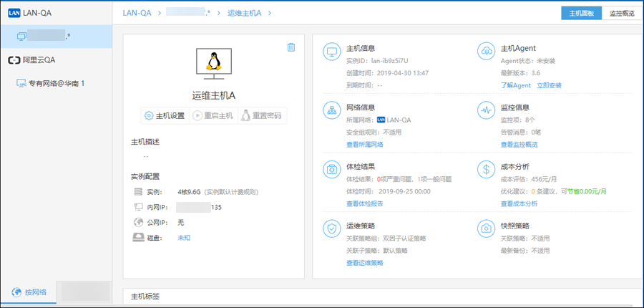Viewport: 644px width, 308px height.
Task: Switch to 监控概览 tab
Action: point(623,13)
